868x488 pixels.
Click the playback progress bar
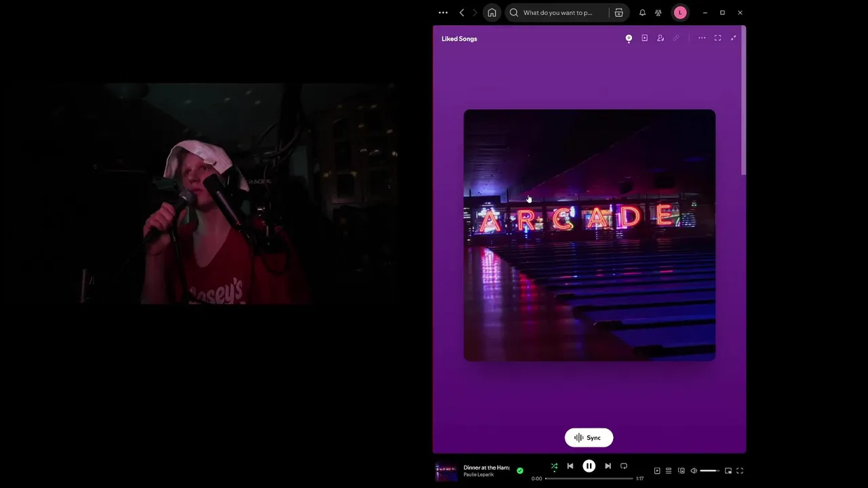point(589,479)
